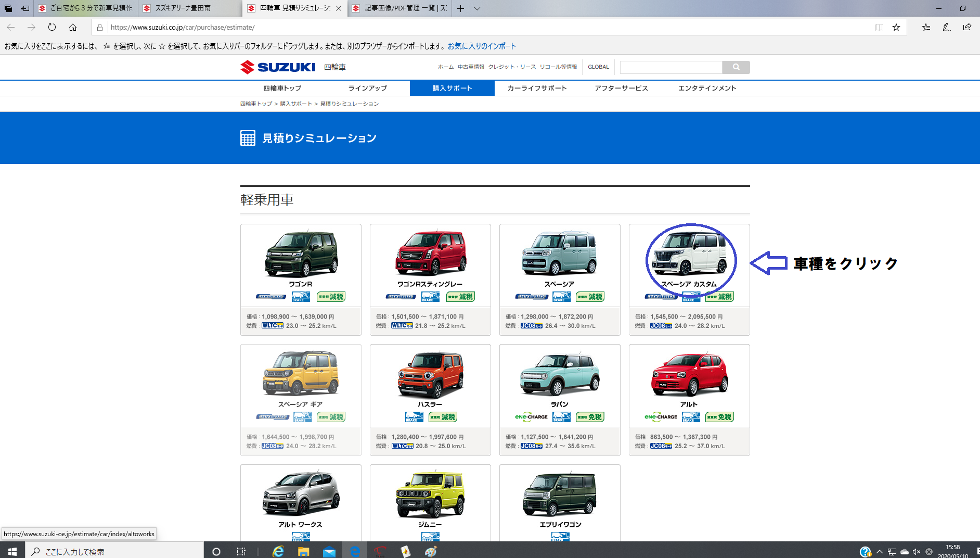980x558 pixels.
Task: Select the スペーシア ギア car image
Action: (x=301, y=374)
